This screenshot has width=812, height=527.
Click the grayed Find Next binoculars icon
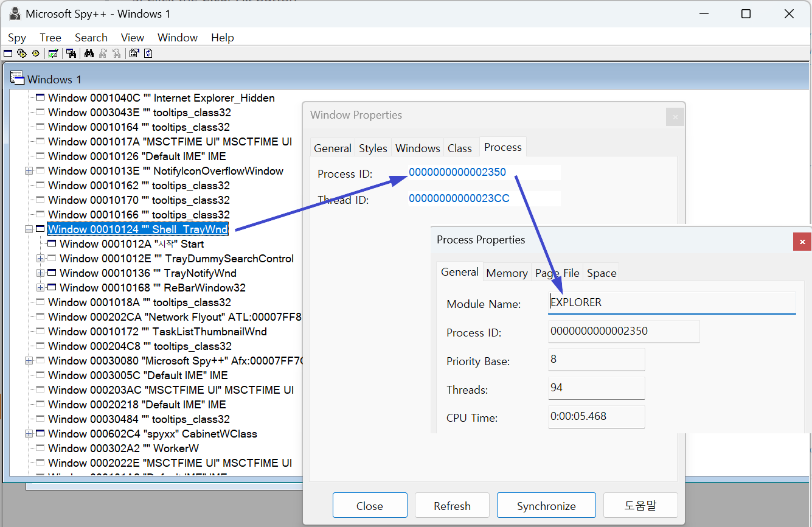(103, 54)
